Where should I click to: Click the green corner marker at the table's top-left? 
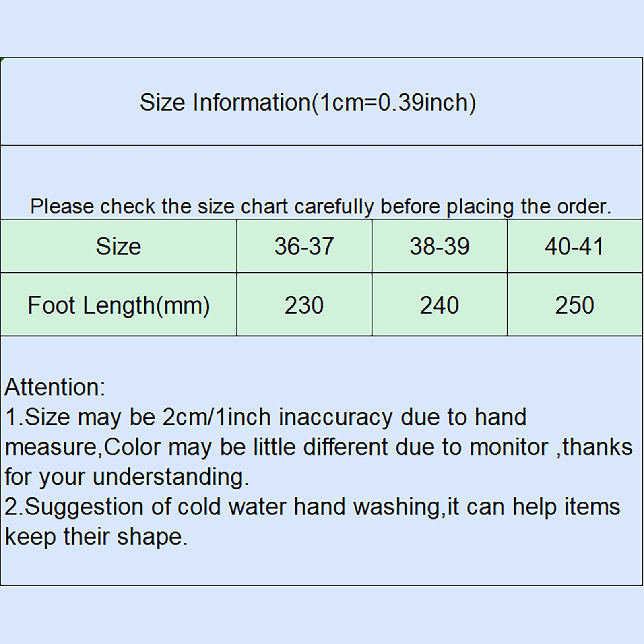[2, 60]
